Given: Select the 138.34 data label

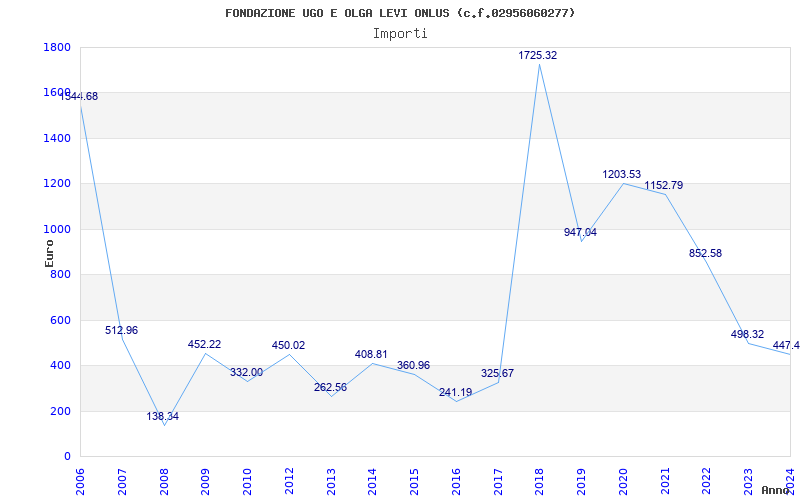Looking at the screenshot, I should point(163,416).
